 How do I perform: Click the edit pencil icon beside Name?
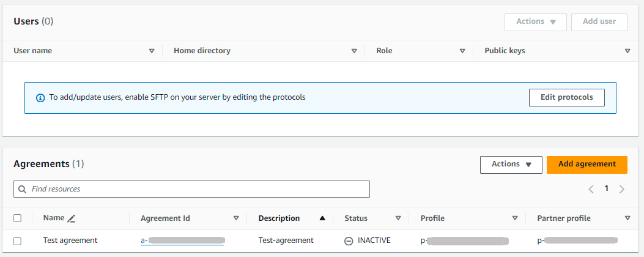72,218
